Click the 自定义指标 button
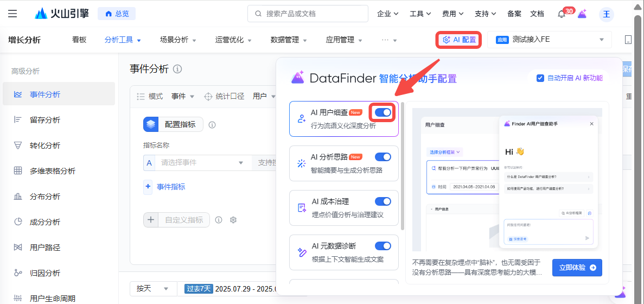The width and height of the screenshot is (644, 304). [177, 220]
